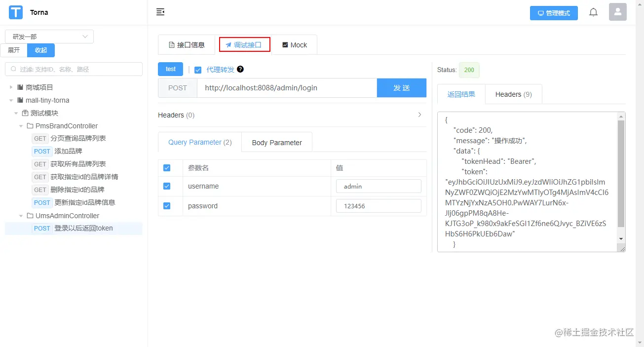This screenshot has height=347, width=644.
Task: Open 添加品牌 in the tree
Action: [x=68, y=152]
